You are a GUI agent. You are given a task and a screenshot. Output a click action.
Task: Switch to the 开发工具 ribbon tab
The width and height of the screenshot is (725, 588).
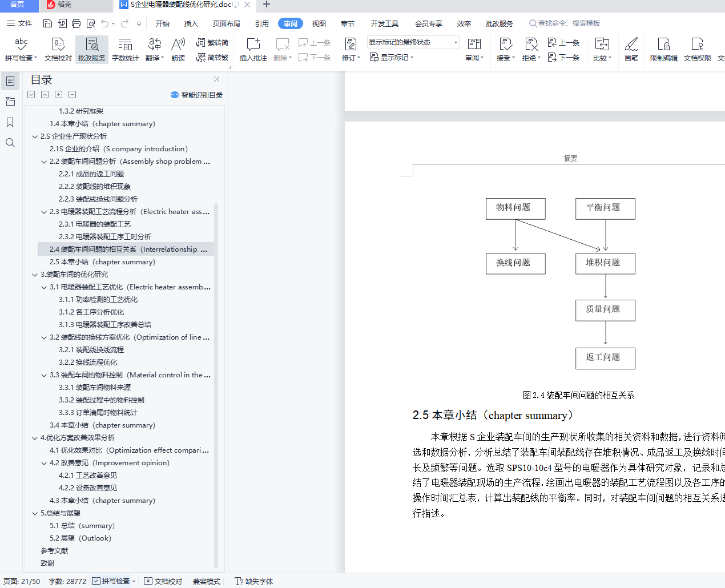[385, 23]
